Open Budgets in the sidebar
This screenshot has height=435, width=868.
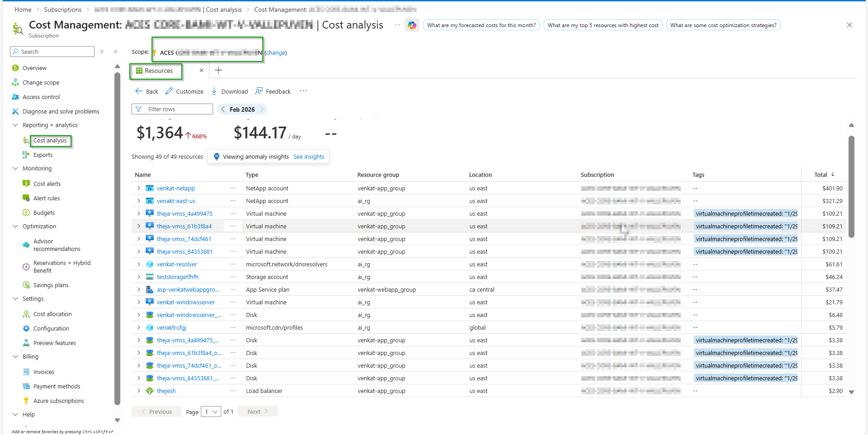pos(44,213)
